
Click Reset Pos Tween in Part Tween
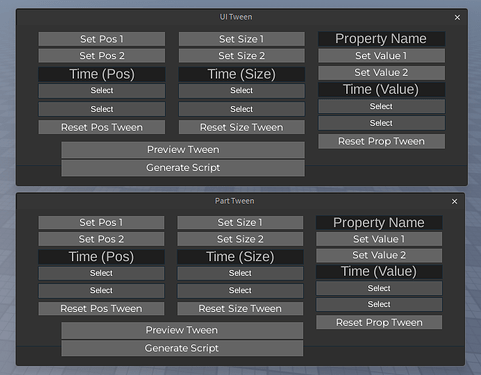click(101, 309)
